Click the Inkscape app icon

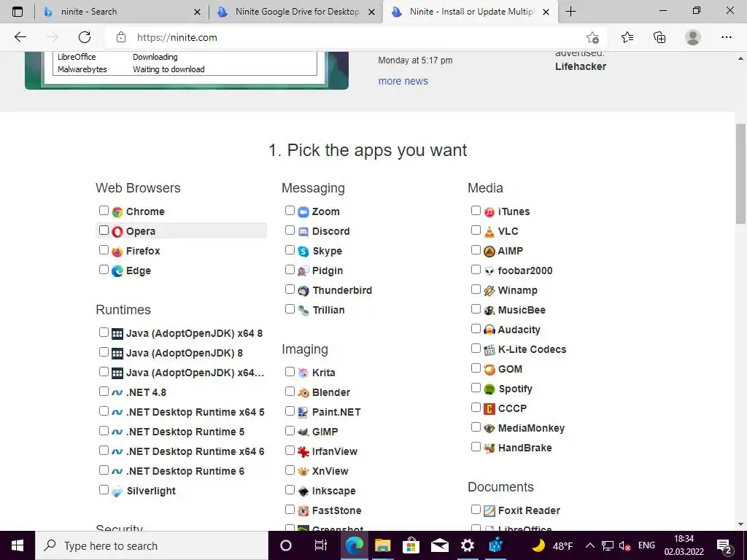click(303, 491)
